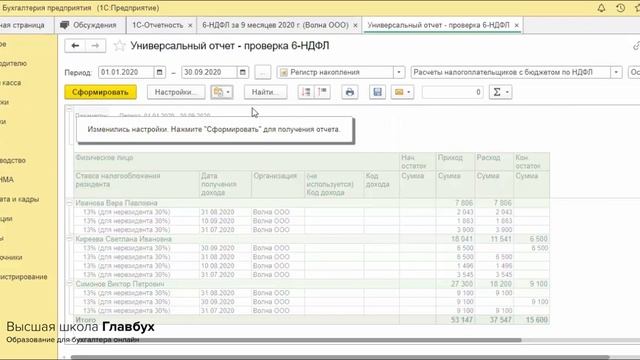Open Настройки settings
The width and height of the screenshot is (640, 360).
(x=176, y=92)
